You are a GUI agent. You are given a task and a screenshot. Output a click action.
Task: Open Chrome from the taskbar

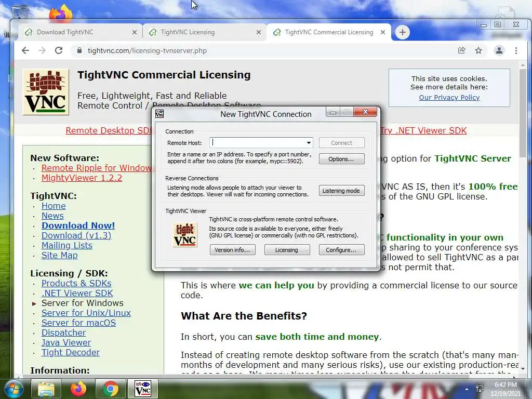pos(111,389)
